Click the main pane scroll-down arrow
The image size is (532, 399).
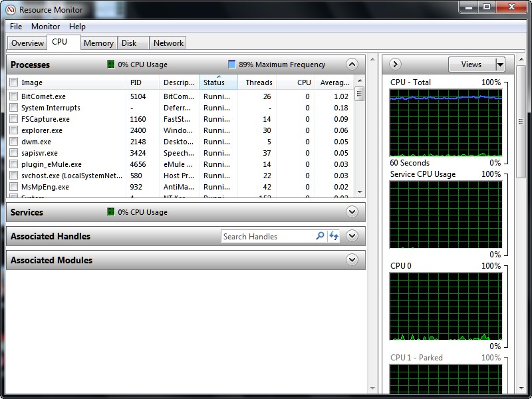pos(372,388)
